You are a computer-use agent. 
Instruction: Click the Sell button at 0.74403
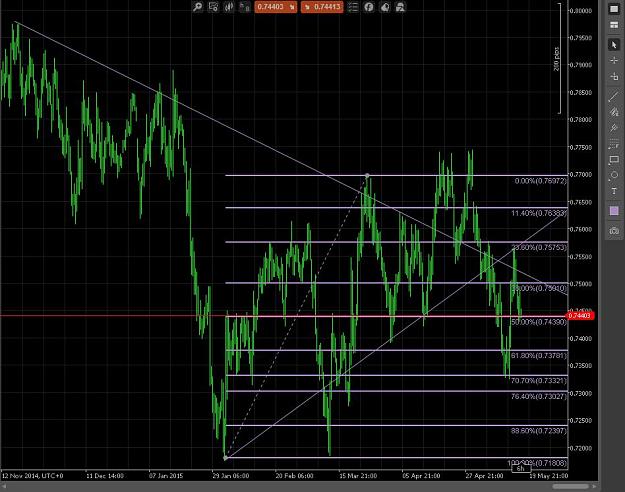(x=276, y=7)
